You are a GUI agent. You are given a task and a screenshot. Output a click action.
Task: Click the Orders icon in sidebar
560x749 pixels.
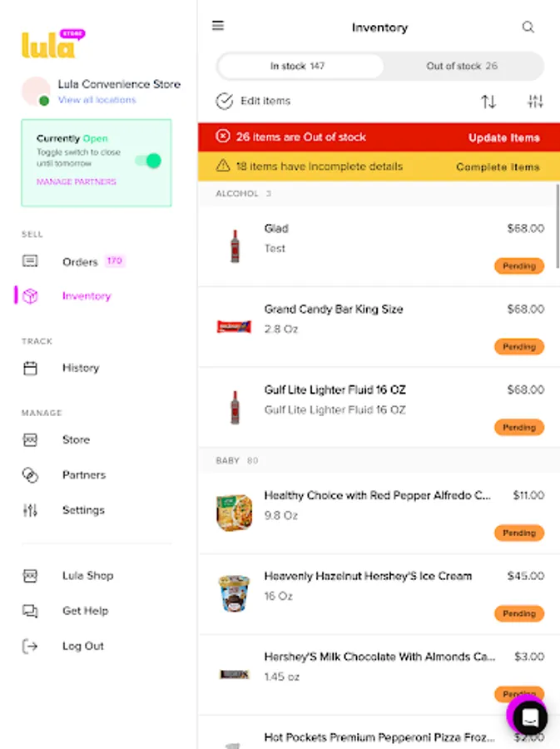pos(30,261)
